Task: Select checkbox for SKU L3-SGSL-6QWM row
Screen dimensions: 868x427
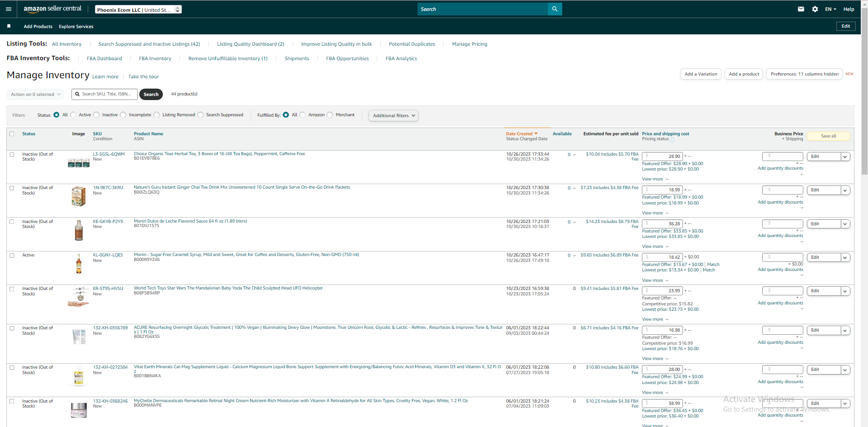Action: [12, 154]
